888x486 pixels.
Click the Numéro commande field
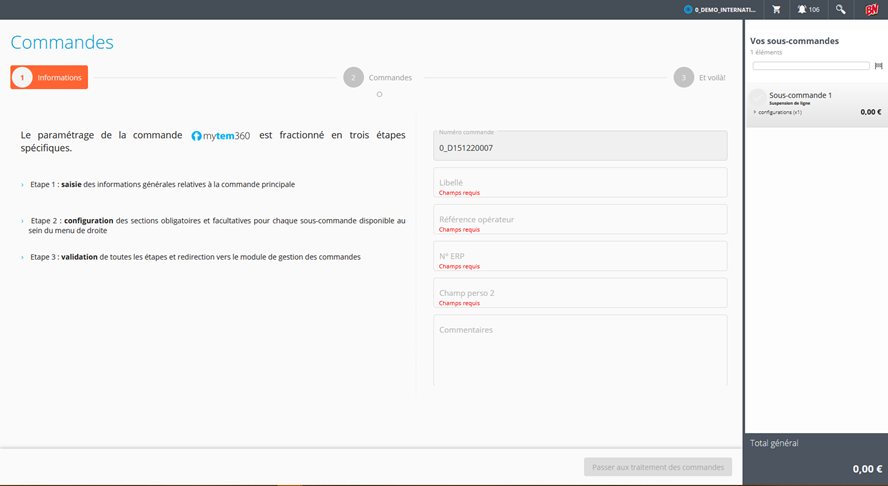[580, 146]
